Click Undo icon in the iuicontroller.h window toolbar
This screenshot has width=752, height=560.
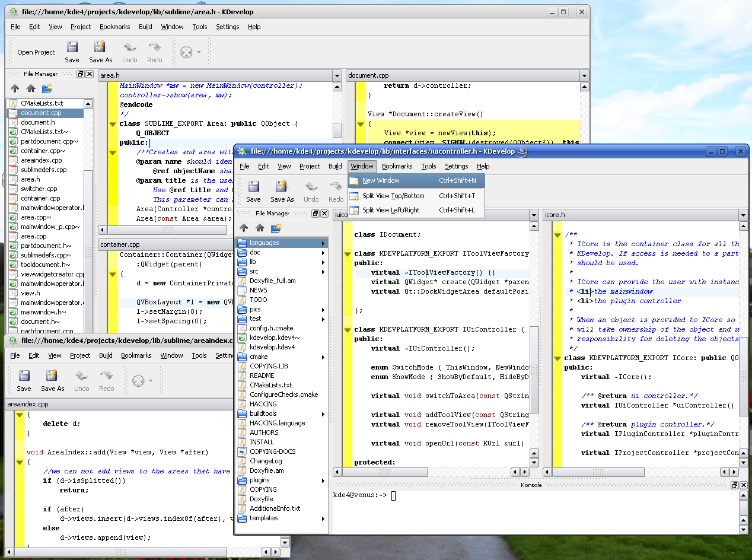pyautogui.click(x=311, y=187)
